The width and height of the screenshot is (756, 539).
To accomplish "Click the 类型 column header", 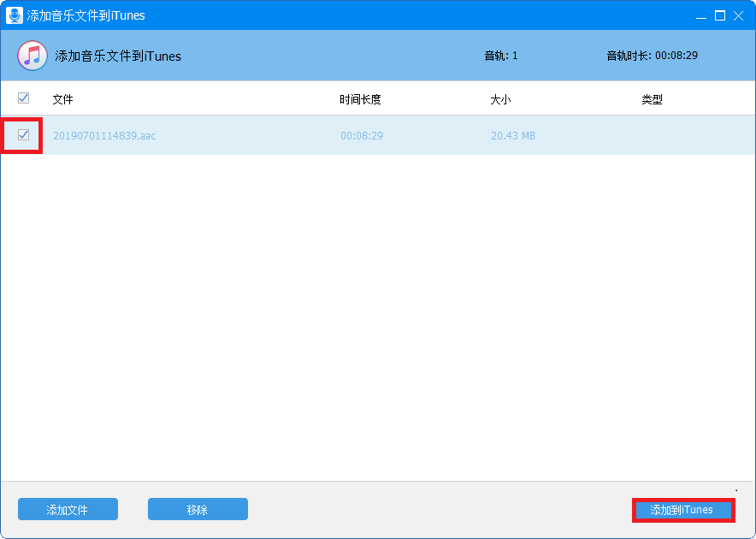I will point(652,99).
